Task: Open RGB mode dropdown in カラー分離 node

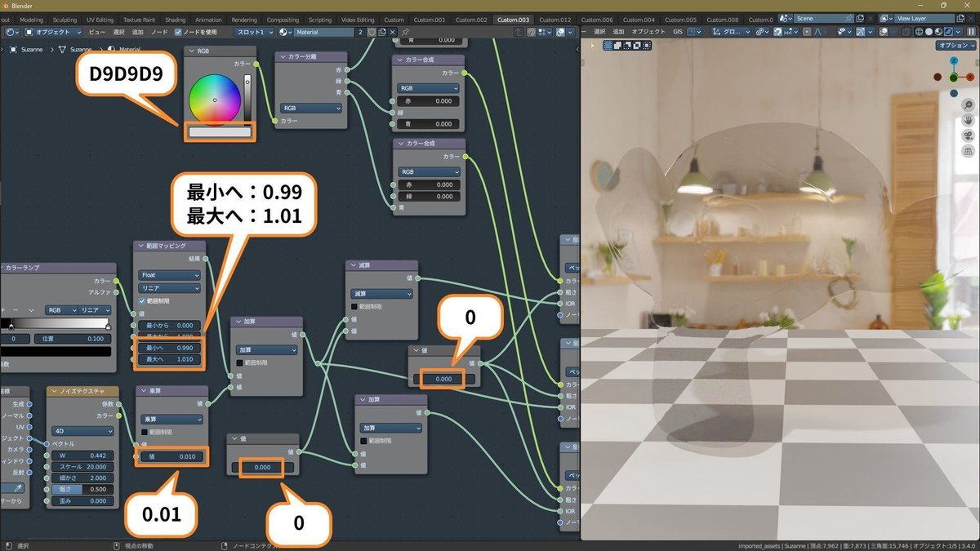Action: coord(311,108)
